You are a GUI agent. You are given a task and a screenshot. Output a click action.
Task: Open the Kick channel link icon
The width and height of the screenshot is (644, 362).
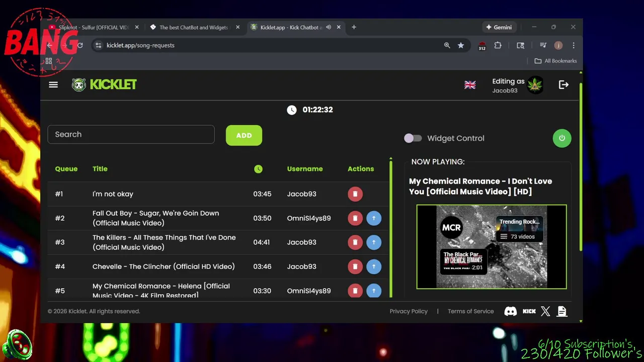[529, 311]
